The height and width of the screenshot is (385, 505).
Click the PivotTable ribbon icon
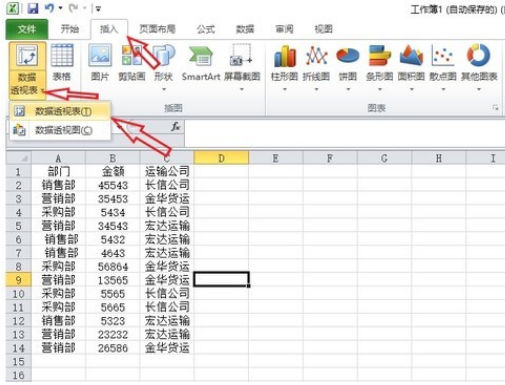click(27, 56)
